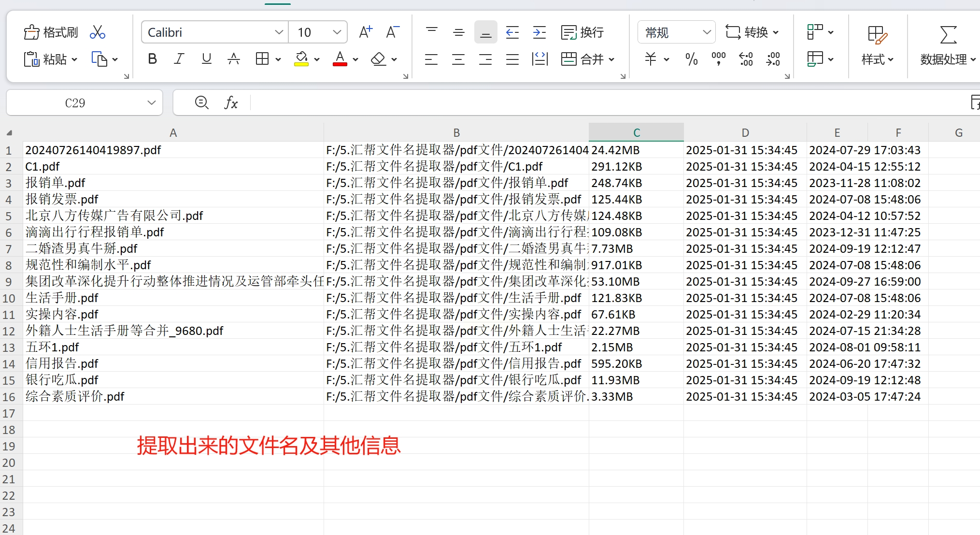980x535 pixels.
Task: Click the 换行 wrap text button
Action: (582, 32)
